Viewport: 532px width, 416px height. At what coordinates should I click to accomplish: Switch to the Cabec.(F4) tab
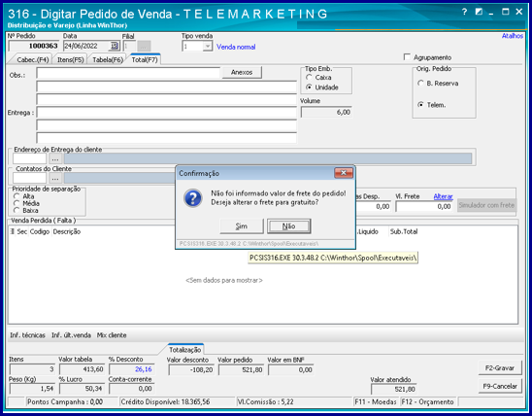(33, 59)
